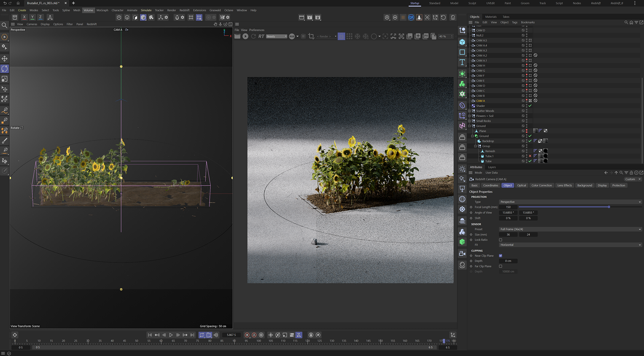Open the sensor Preset dropdown
This screenshot has width=644, height=356.
coord(570,229)
